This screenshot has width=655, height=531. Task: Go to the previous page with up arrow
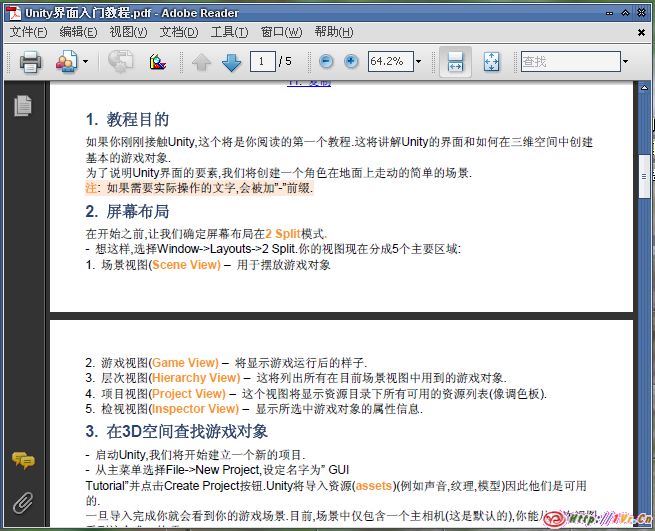pos(202,62)
